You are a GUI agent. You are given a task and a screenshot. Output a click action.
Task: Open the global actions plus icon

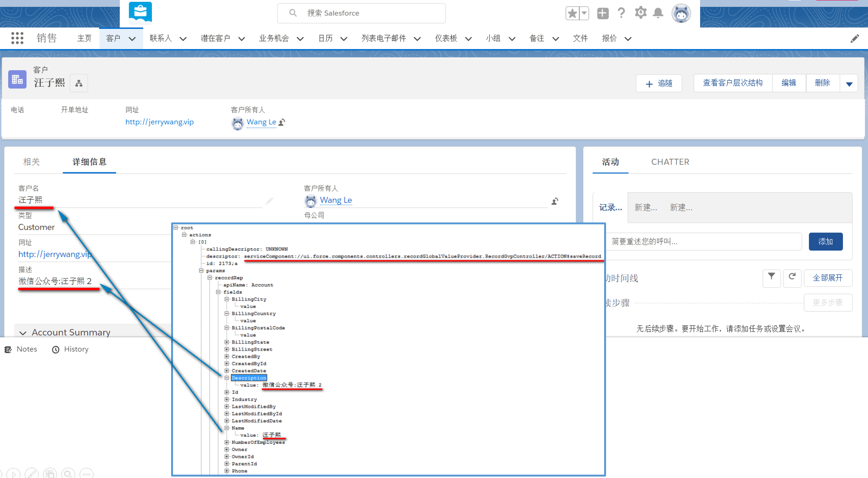pyautogui.click(x=603, y=13)
